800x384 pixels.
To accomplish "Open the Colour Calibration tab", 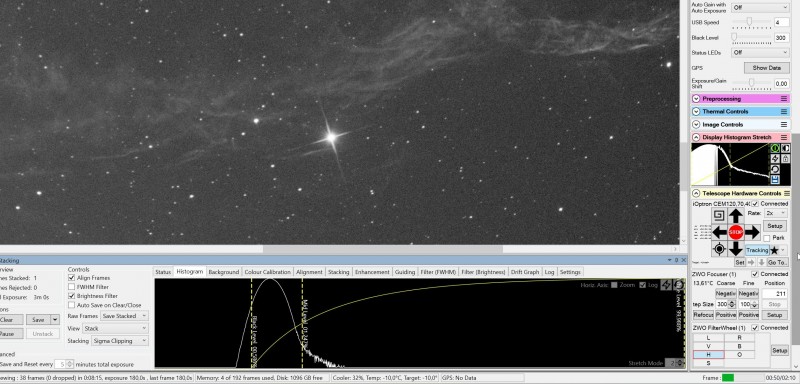I will tap(267, 272).
